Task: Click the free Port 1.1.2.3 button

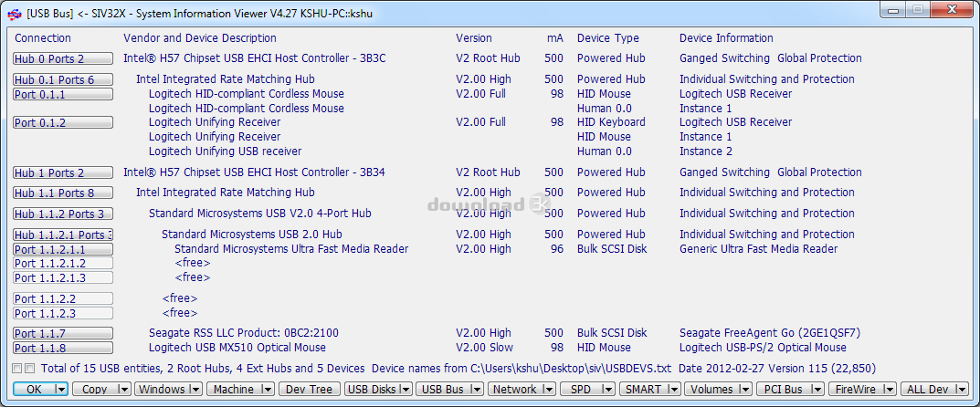Action: (x=63, y=313)
